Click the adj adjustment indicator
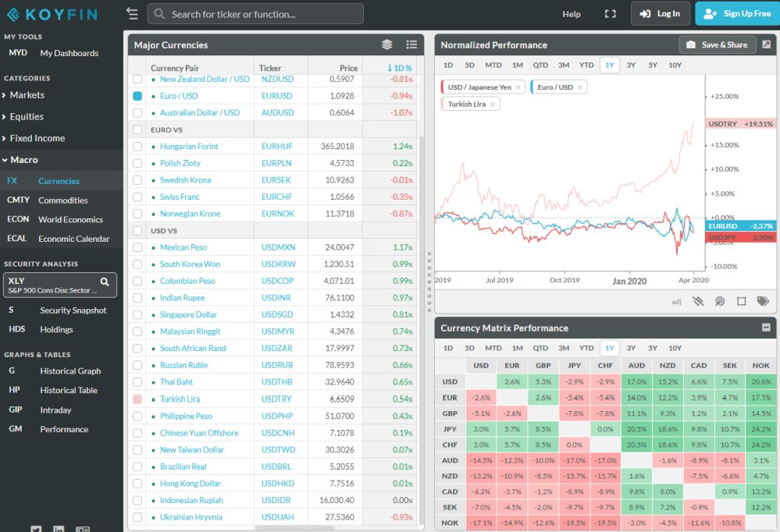 [676, 302]
